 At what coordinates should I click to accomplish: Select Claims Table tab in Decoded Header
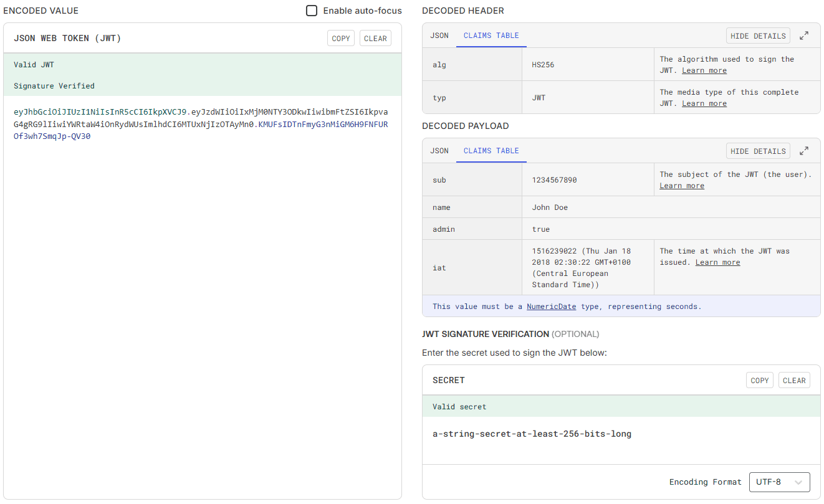491,36
